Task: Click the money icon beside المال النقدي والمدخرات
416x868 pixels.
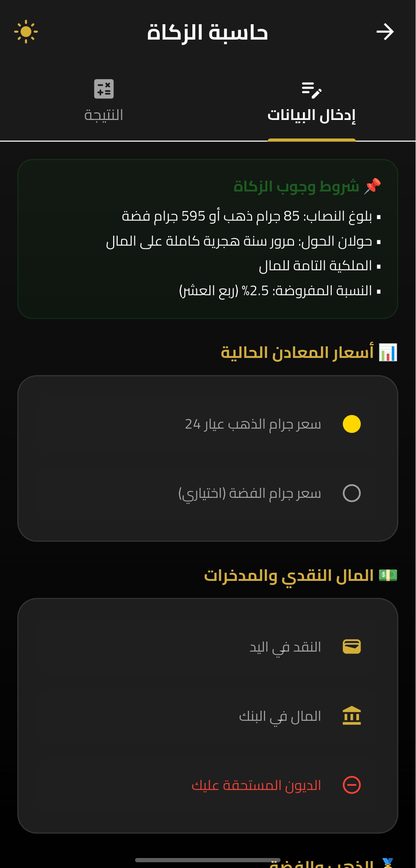Action: click(388, 574)
